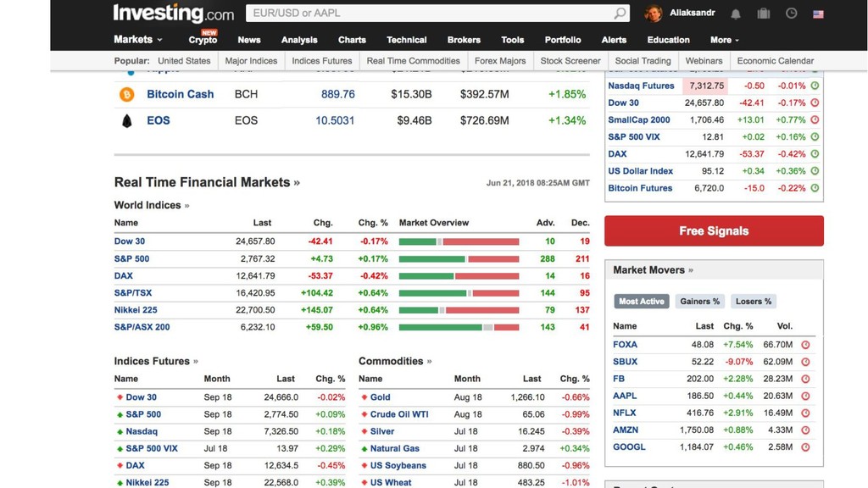Viewport: 868px width, 488px height.
Task: Click clock icon in FB row
Action: point(805,379)
